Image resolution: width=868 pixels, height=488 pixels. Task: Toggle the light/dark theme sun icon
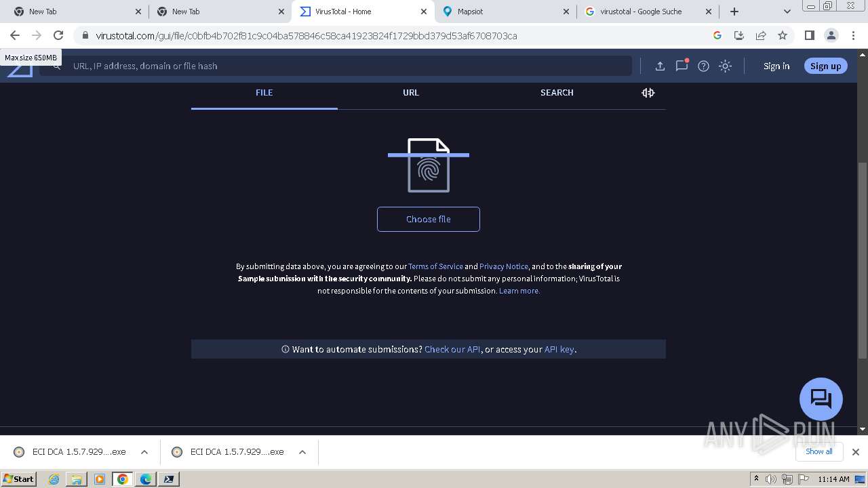tap(725, 66)
